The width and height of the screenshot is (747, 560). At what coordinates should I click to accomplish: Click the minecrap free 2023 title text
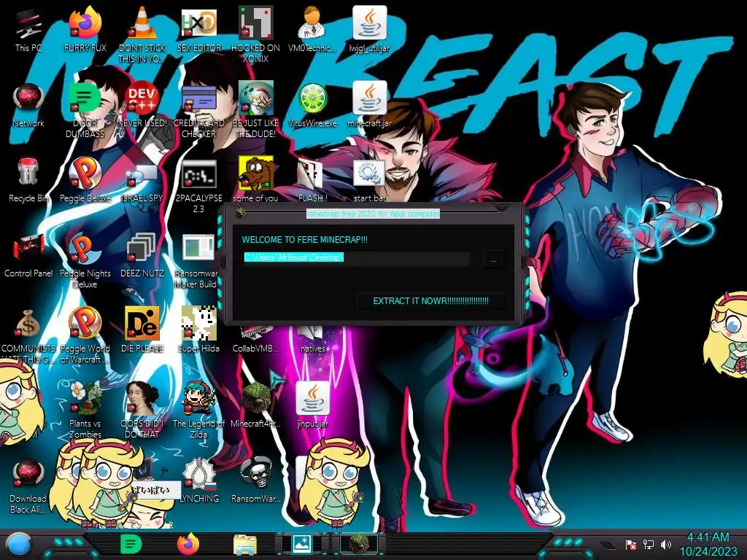pyautogui.click(x=373, y=214)
